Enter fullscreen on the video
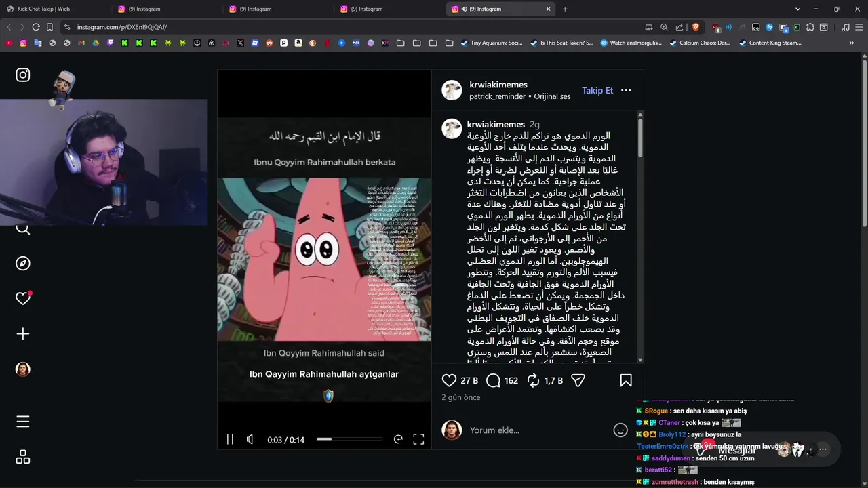The width and height of the screenshot is (868, 488). point(418,439)
